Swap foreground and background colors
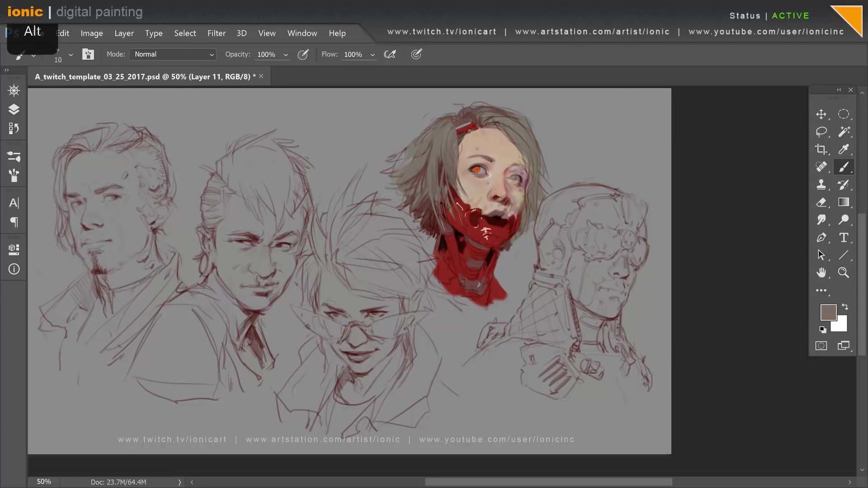Viewport: 868px width, 488px height. point(845,307)
